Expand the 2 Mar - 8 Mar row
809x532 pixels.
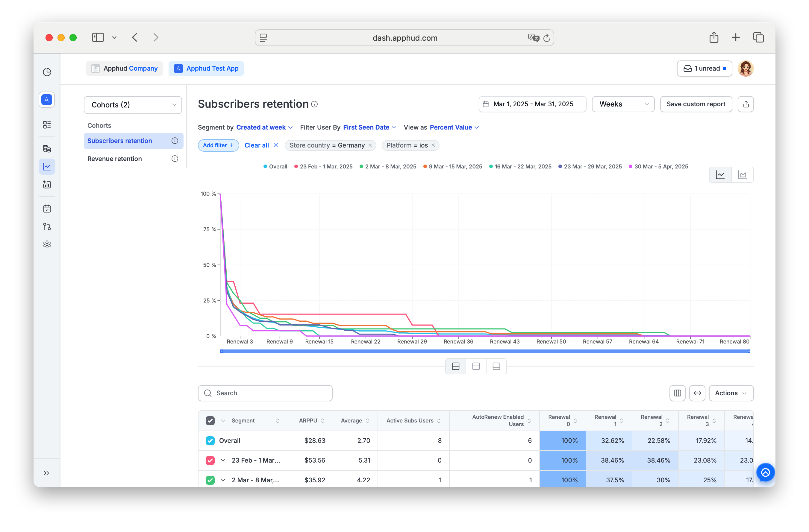(223, 480)
